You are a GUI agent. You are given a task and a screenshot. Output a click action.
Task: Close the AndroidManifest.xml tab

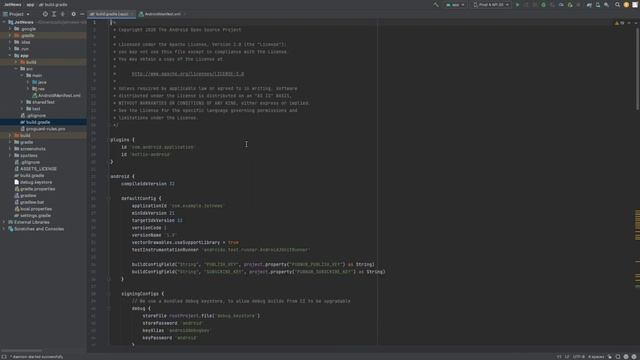[185, 14]
